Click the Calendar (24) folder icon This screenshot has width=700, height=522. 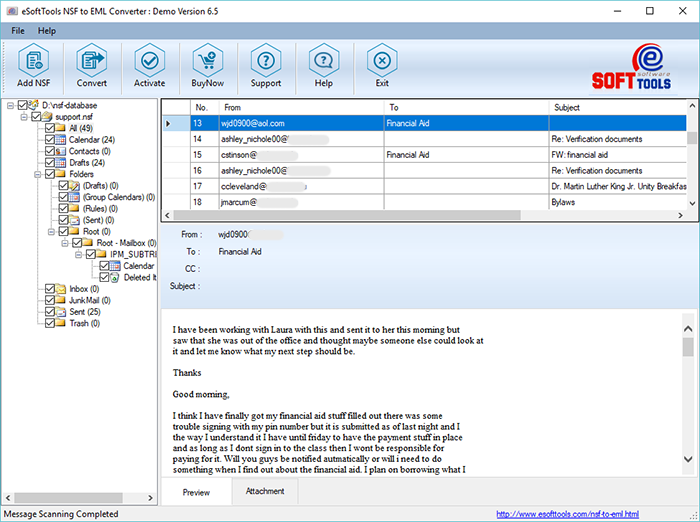[61, 140]
